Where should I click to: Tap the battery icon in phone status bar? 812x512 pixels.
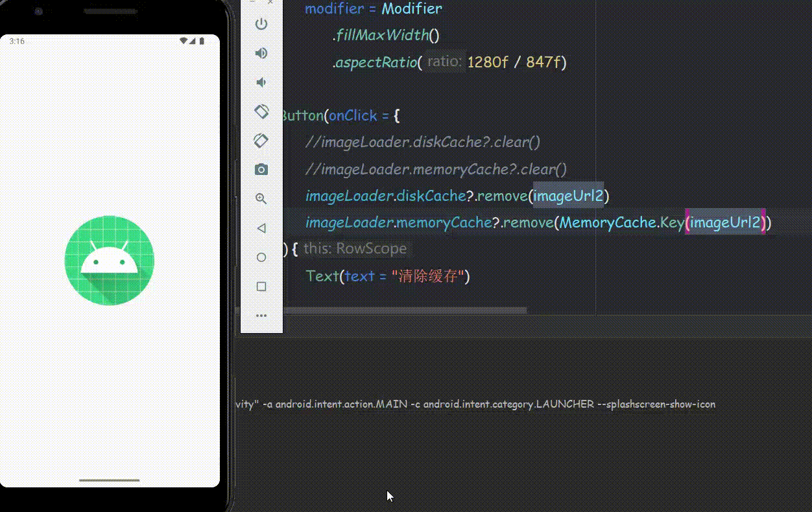[x=202, y=41]
